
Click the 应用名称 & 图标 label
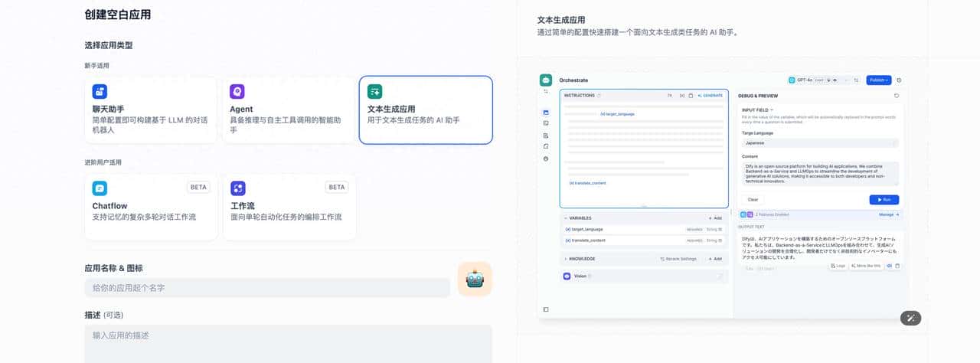click(x=113, y=268)
